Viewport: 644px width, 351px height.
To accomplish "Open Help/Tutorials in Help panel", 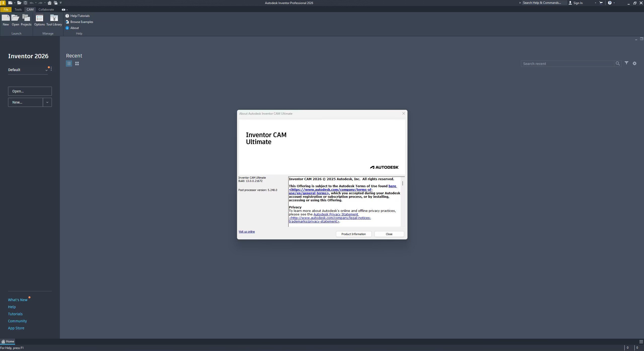I will pos(78,16).
